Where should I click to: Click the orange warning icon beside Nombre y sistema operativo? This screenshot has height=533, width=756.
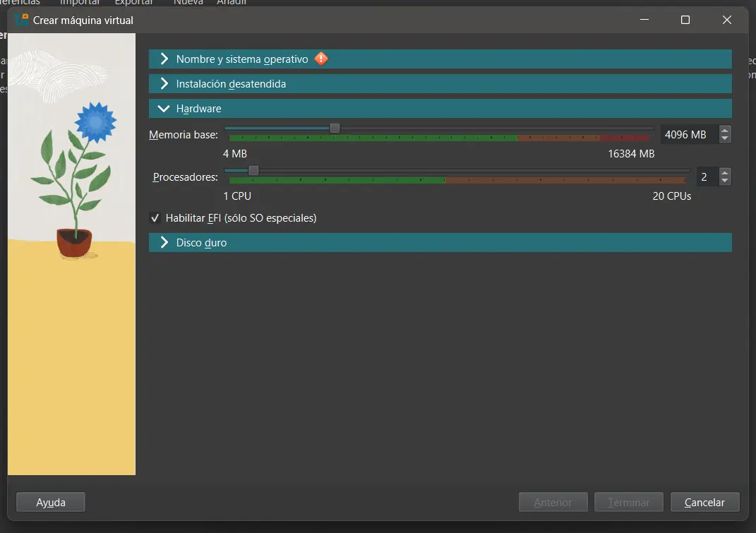321,59
